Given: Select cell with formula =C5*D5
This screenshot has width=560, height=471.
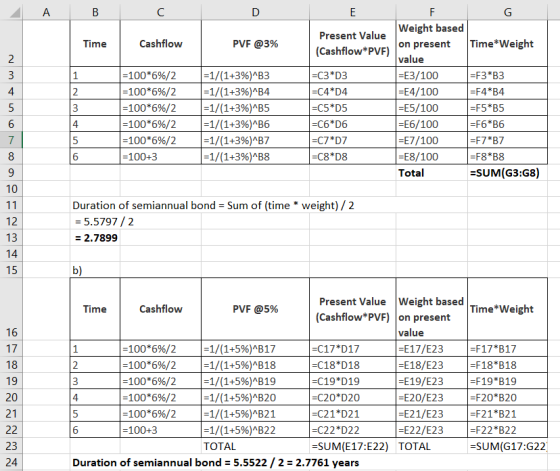Looking at the screenshot, I should [x=352, y=108].
